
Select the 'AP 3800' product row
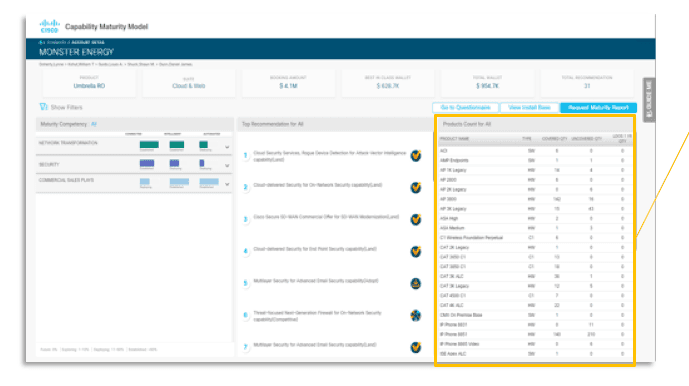click(x=535, y=199)
